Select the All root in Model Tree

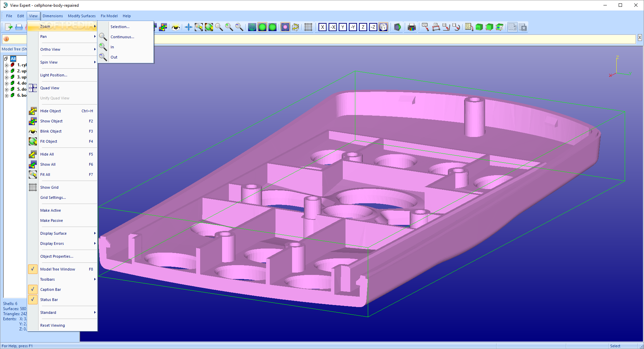pos(13,59)
